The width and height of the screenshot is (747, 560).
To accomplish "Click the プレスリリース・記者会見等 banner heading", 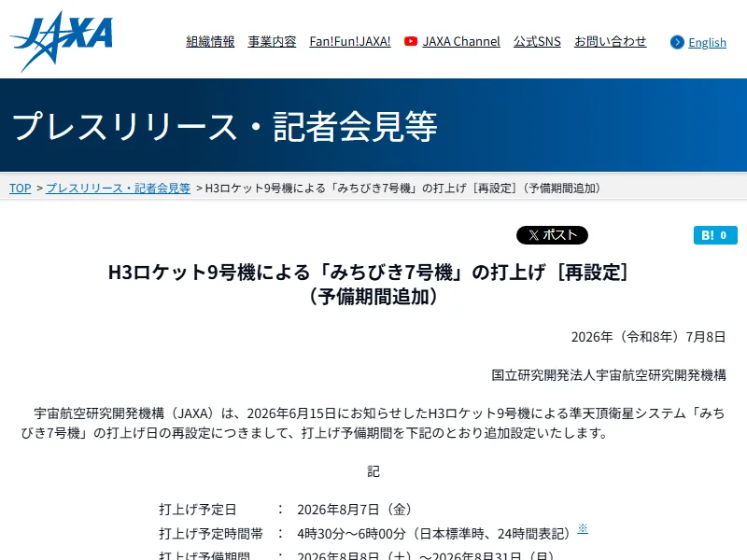I will [224, 126].
